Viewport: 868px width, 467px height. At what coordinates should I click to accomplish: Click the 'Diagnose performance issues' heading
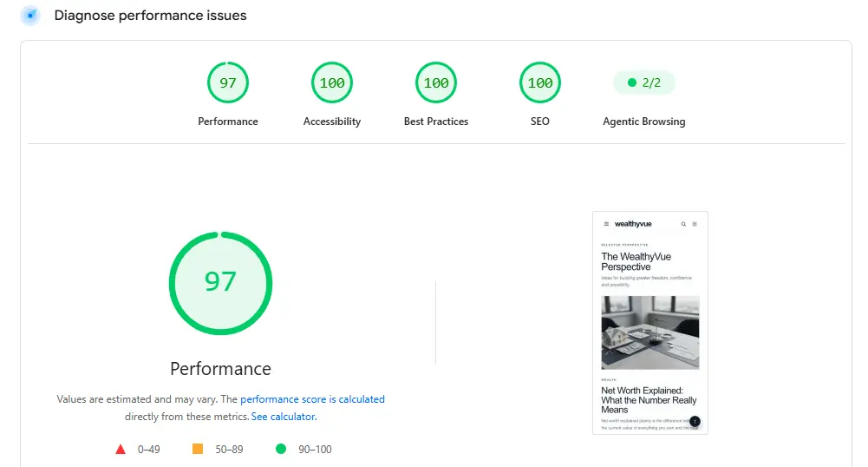(x=150, y=16)
